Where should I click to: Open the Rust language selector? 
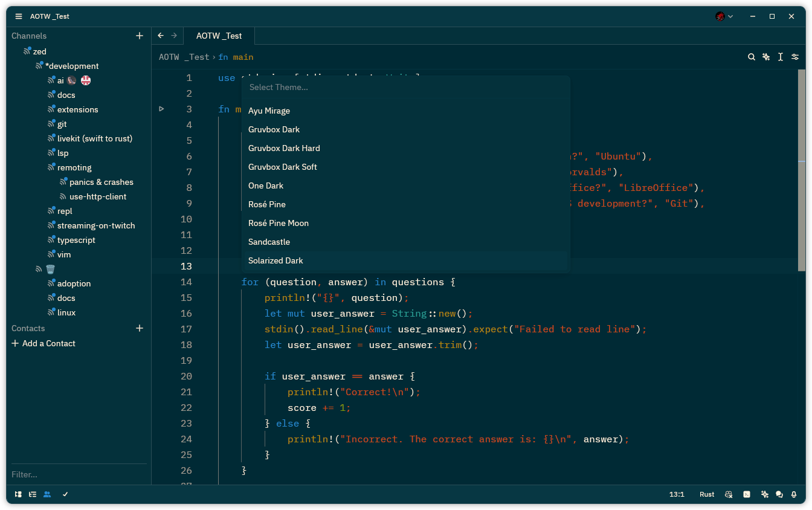click(707, 494)
